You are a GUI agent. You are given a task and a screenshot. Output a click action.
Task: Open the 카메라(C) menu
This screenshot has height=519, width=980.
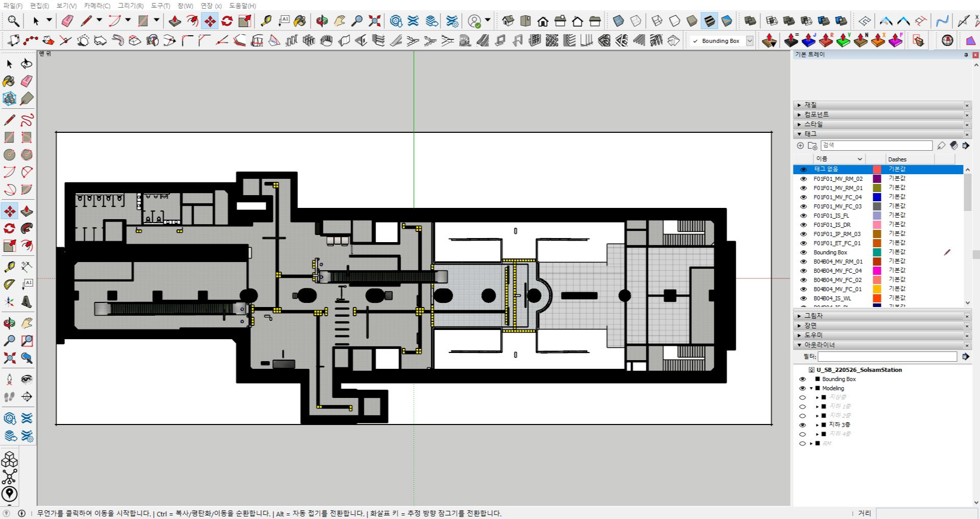97,6
